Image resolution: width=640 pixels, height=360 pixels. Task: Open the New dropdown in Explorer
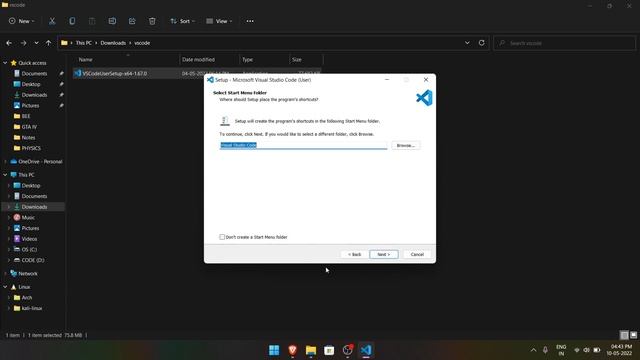[x=22, y=21]
